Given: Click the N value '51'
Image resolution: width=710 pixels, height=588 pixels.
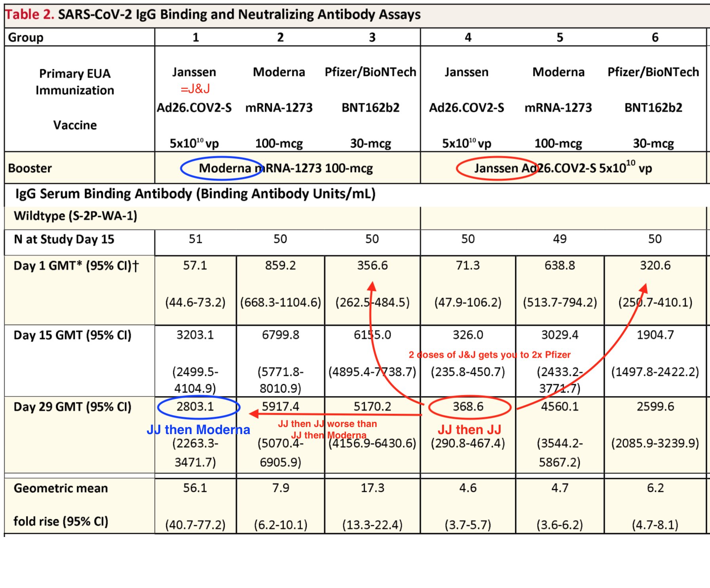Looking at the screenshot, I should pyautogui.click(x=196, y=239).
